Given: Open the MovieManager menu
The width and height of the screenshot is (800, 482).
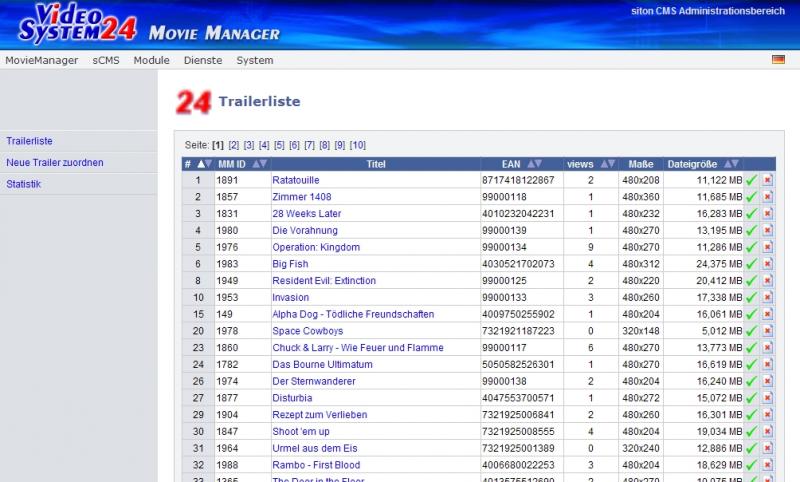Looking at the screenshot, I should (42, 60).
